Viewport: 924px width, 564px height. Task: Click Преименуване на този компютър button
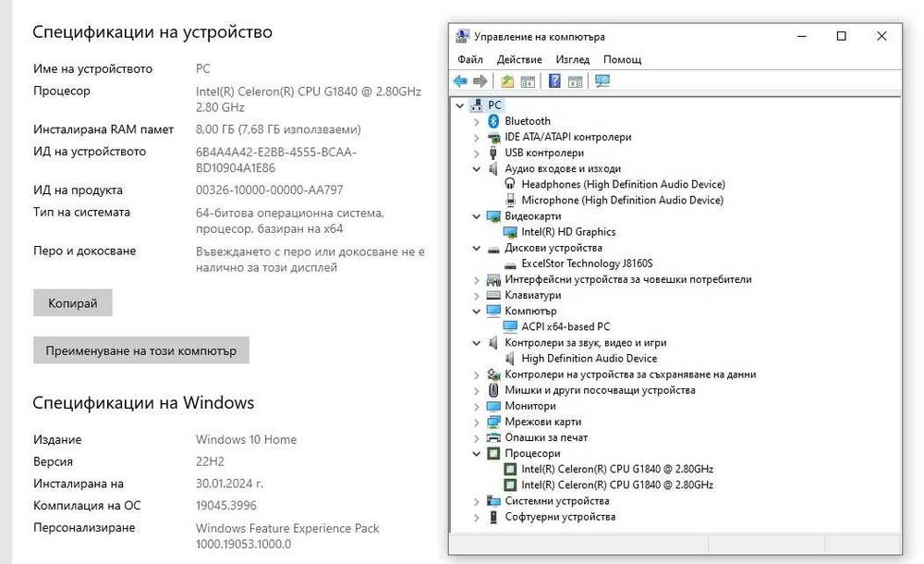[x=140, y=350]
